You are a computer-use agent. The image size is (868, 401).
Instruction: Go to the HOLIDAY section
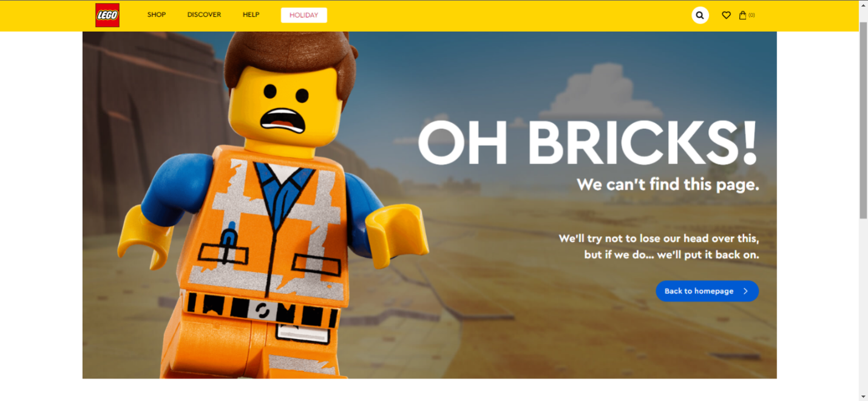tap(304, 15)
